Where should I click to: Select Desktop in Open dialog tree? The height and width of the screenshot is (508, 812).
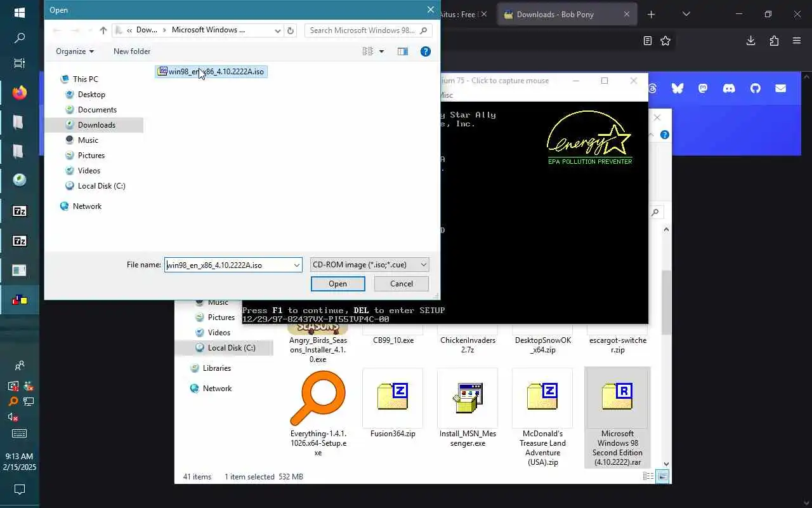click(x=91, y=95)
